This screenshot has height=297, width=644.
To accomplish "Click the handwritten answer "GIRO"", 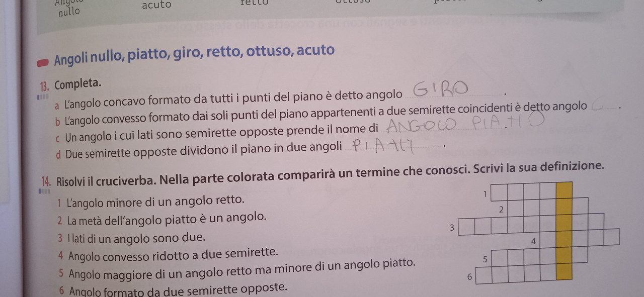I will point(442,90).
